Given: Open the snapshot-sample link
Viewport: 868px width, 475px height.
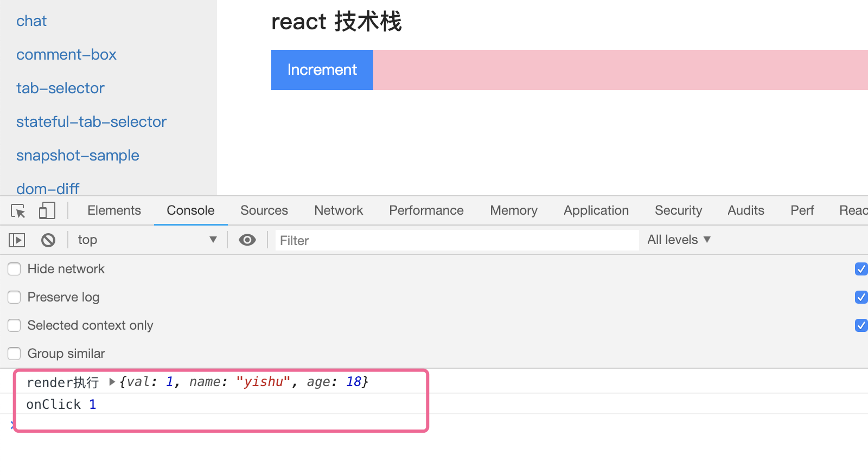Looking at the screenshot, I should (x=78, y=156).
